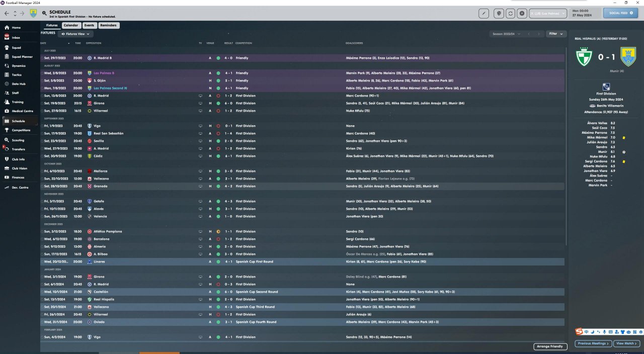Open Dynamics in the sidebar
Viewport: 644px width, 354px height.
(19, 66)
